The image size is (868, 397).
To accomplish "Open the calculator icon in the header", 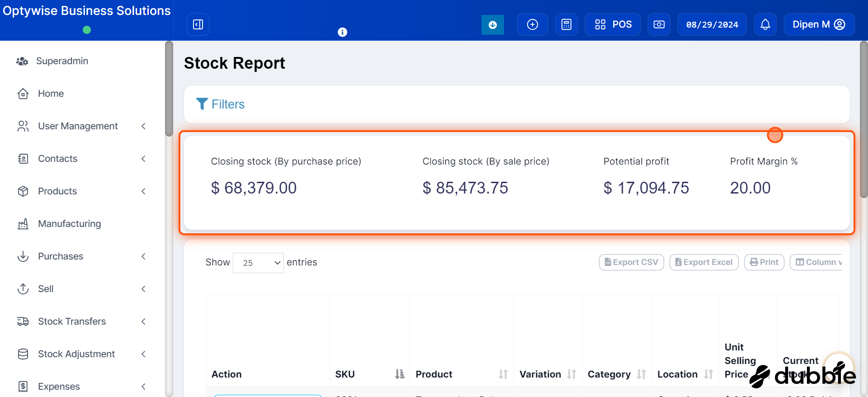I will (x=566, y=24).
